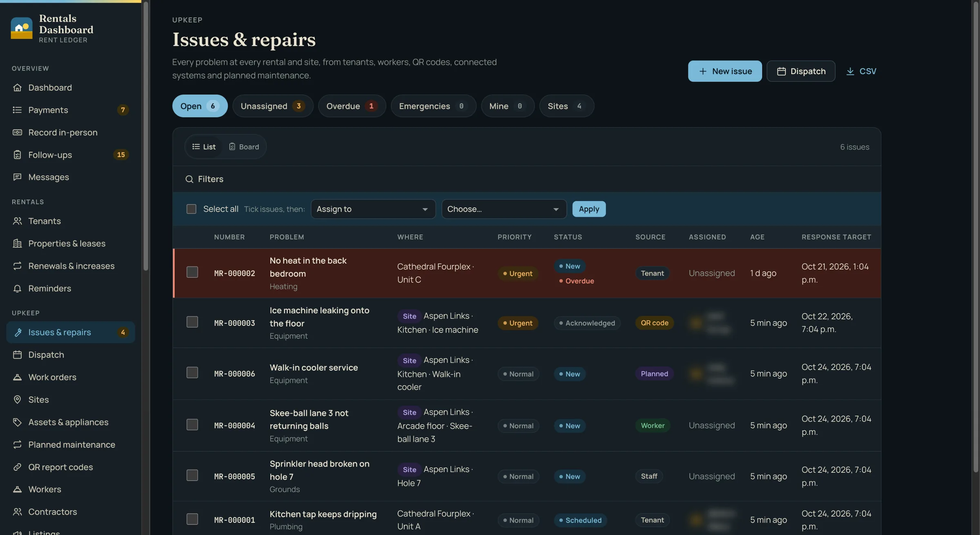This screenshot has height=535, width=980.
Task: Tick checkbox for issue MR-000004
Action: pos(192,424)
